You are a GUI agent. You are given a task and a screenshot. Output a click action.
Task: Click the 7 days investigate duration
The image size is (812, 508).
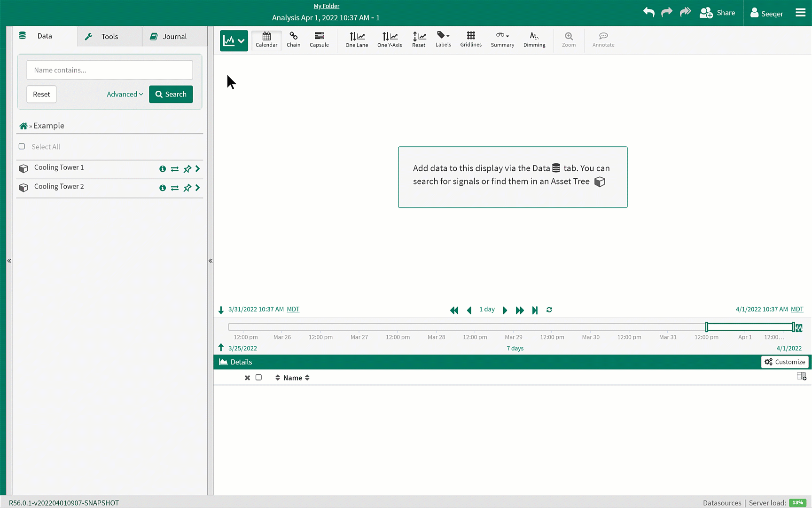(515, 349)
